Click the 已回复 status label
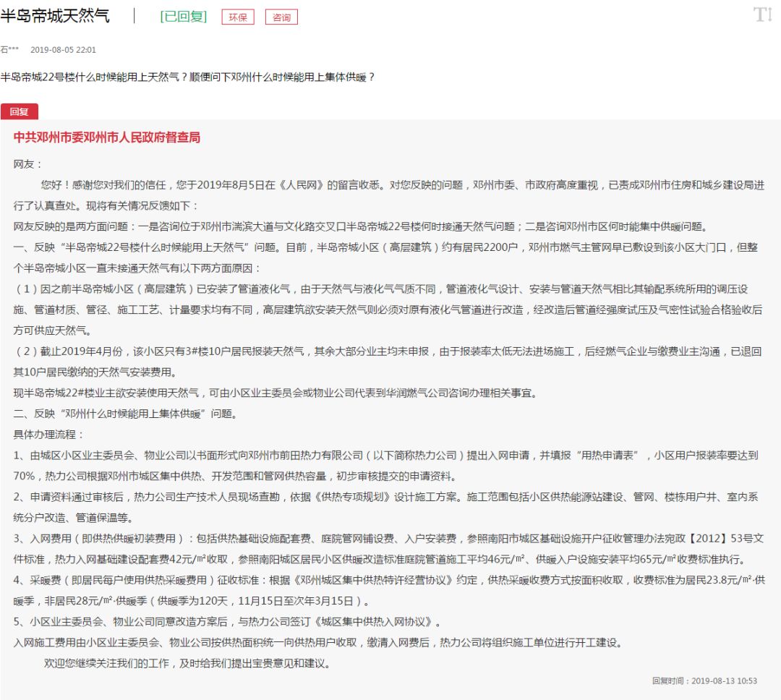The width and height of the screenshot is (781, 700). click(x=183, y=17)
